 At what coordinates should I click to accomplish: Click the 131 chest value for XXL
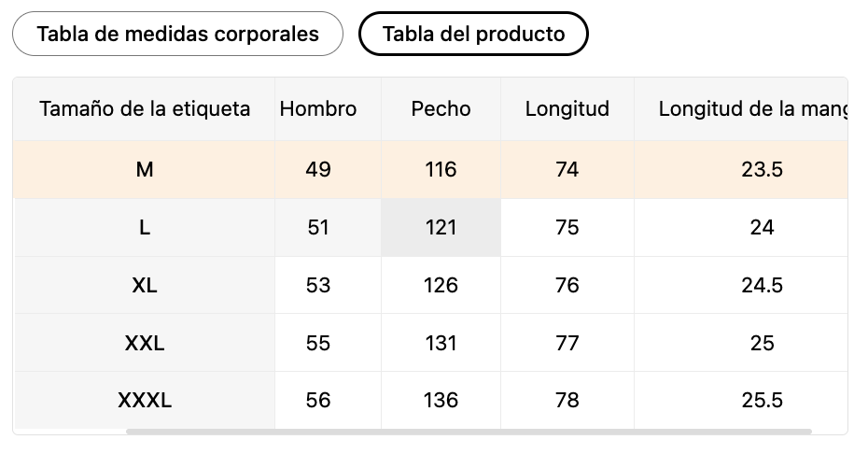tap(441, 343)
